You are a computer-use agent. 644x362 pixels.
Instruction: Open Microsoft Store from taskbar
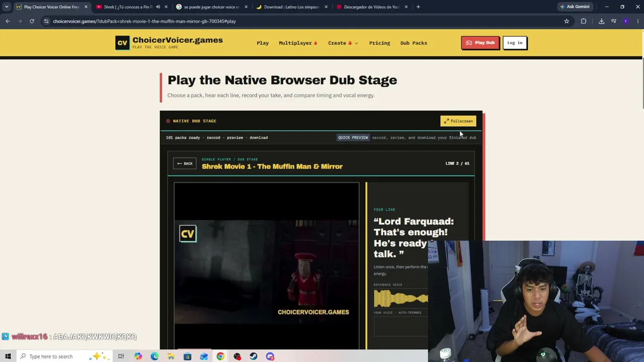pos(187,356)
